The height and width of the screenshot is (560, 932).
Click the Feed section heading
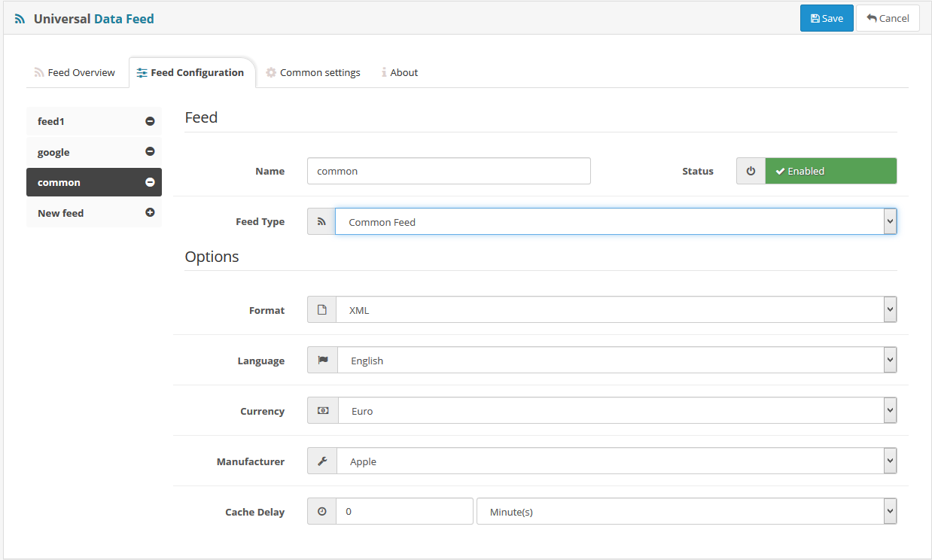pyautogui.click(x=201, y=117)
